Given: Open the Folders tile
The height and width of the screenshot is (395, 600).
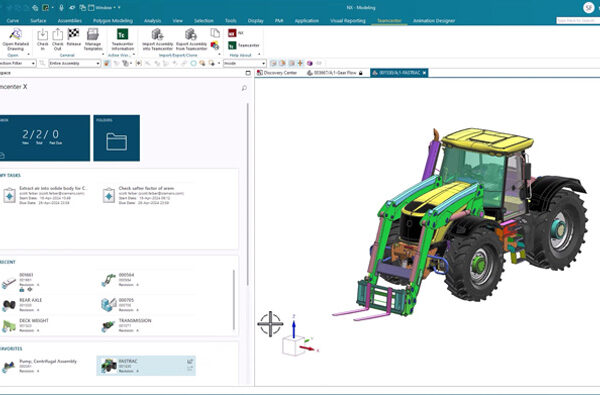Looking at the screenshot, I should [117, 138].
